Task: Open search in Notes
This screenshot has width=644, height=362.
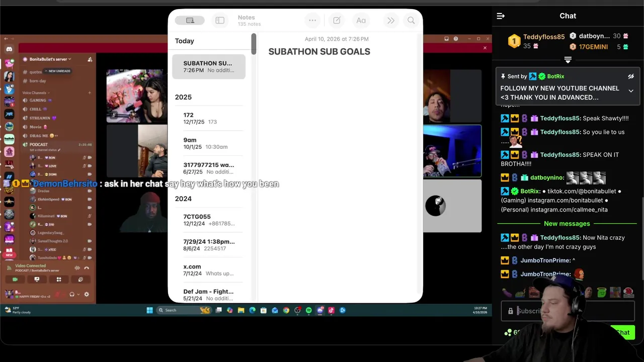Action: pos(411,21)
